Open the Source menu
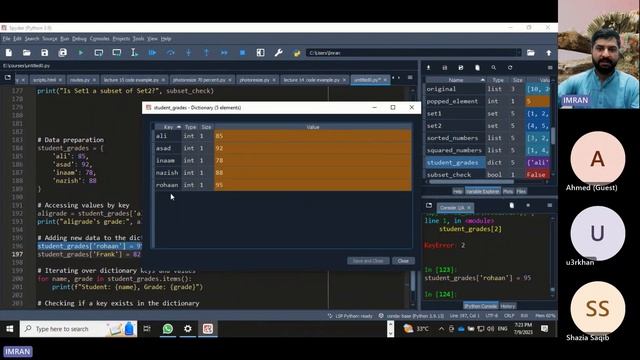This screenshot has height=360, width=640. point(50,39)
